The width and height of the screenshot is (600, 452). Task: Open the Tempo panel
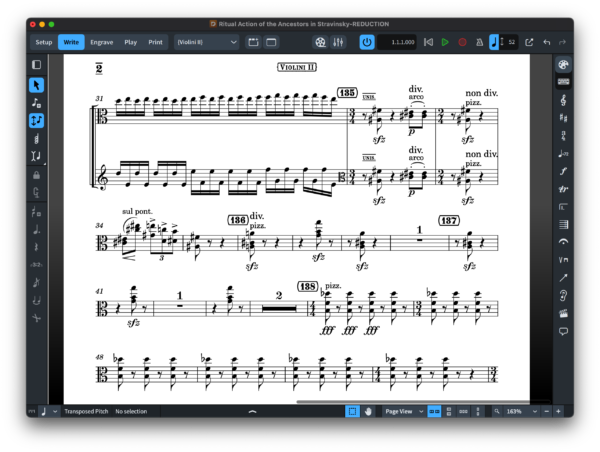pyautogui.click(x=563, y=153)
